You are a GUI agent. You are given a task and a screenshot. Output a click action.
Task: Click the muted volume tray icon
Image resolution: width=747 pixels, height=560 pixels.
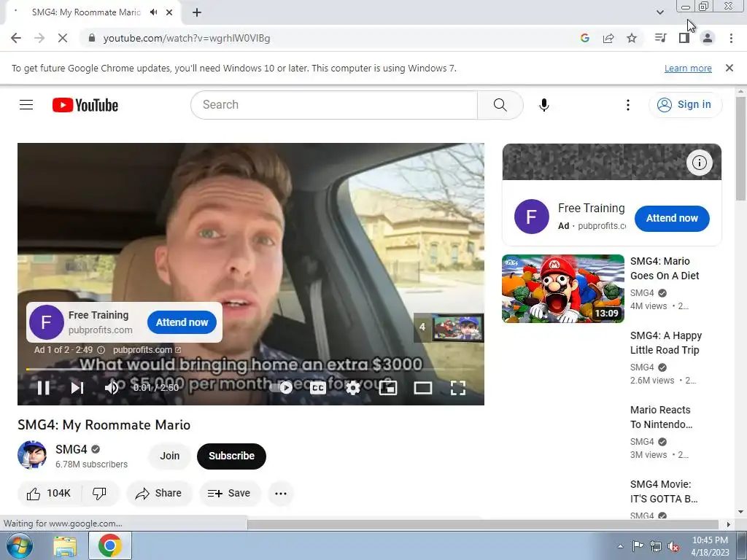pyautogui.click(x=673, y=546)
